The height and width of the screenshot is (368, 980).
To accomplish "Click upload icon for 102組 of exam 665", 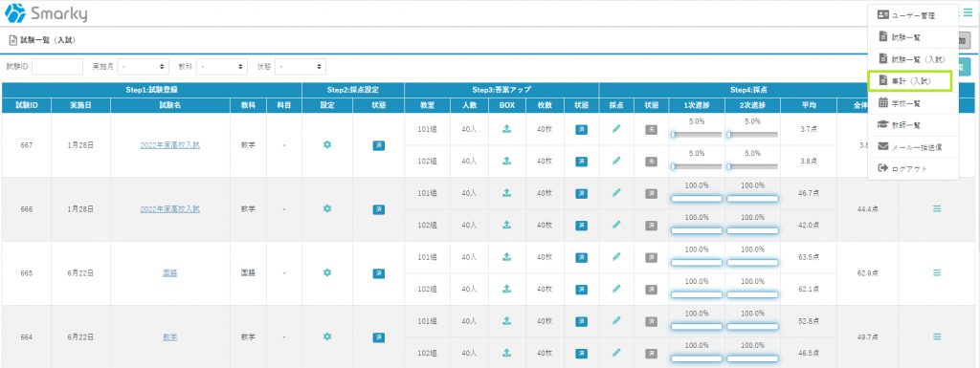I will [x=507, y=289].
